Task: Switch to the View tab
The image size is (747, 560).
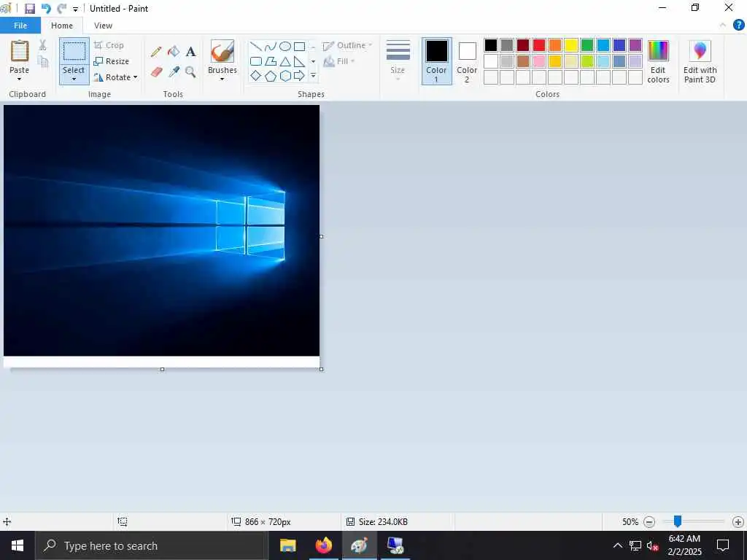Action: [103, 26]
